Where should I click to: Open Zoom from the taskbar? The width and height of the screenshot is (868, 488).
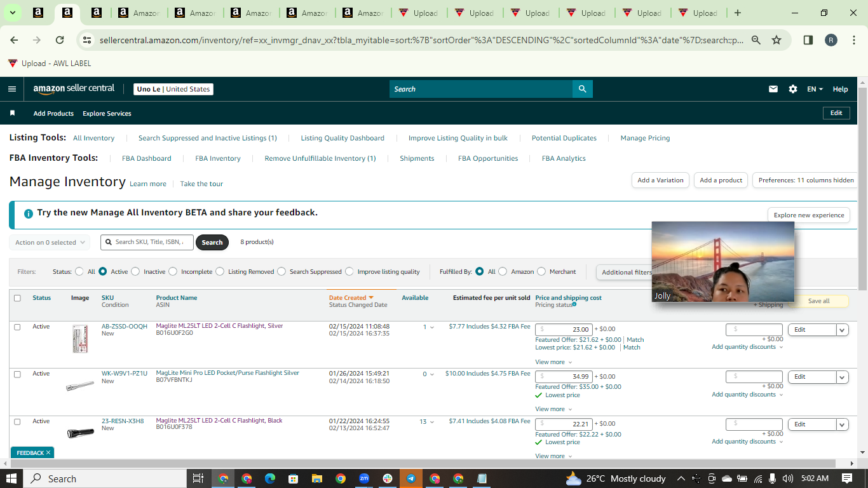(x=364, y=478)
